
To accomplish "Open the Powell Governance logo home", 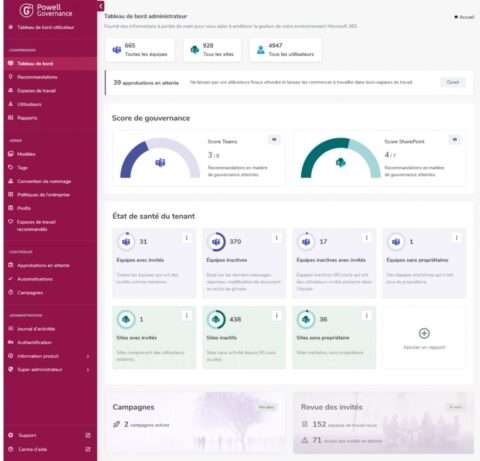I will click(x=46, y=10).
